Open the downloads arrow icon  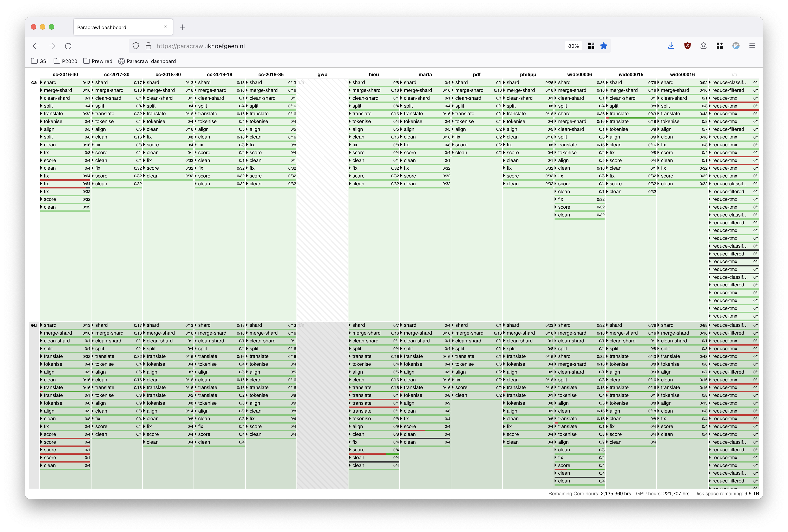(x=671, y=46)
